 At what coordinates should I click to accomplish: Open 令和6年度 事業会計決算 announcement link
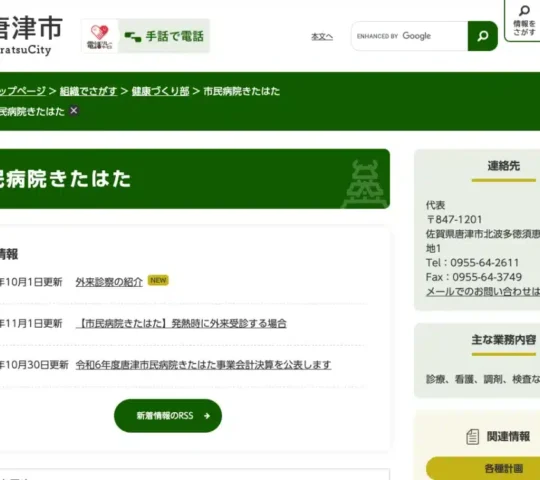(203, 364)
